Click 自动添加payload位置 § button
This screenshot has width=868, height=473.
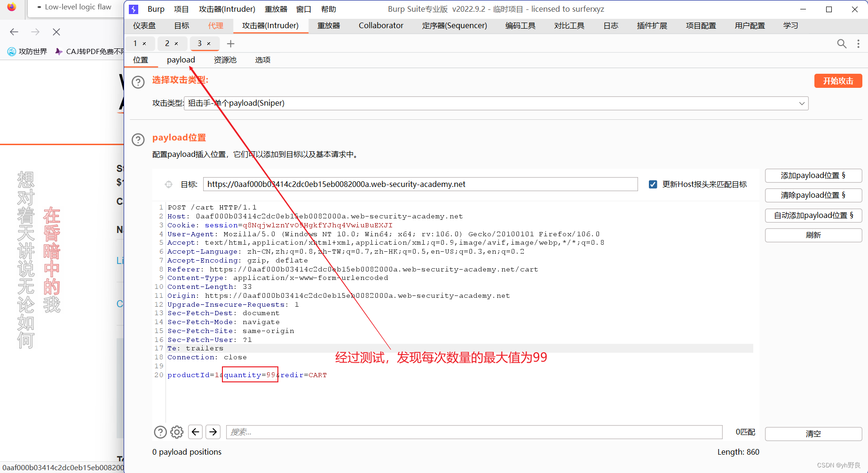[813, 216]
